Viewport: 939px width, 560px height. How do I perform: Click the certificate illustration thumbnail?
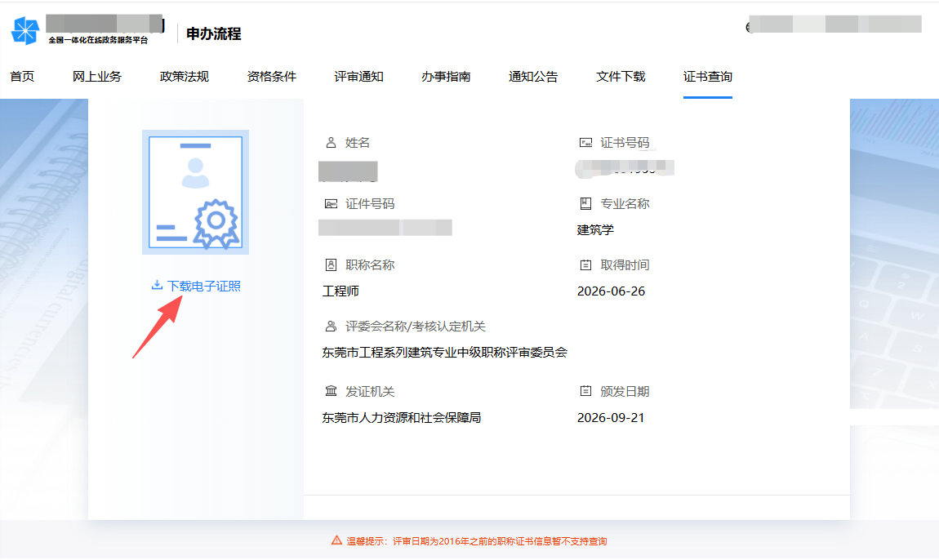pos(195,193)
